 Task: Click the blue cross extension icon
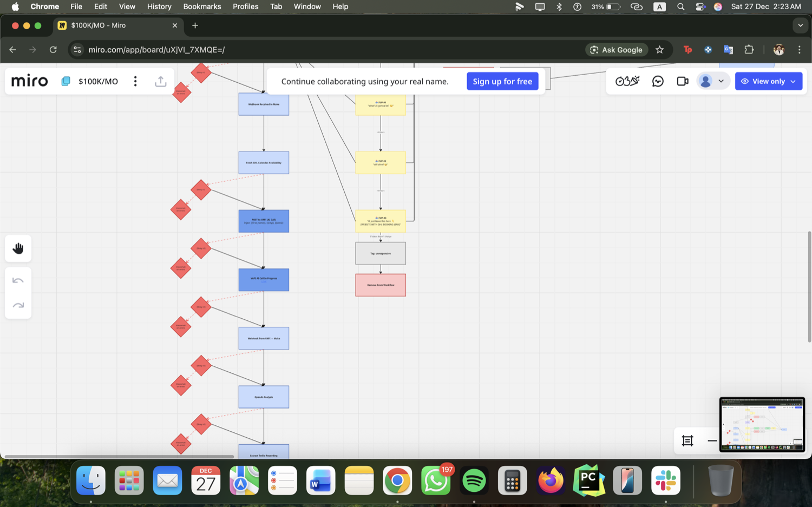pyautogui.click(x=708, y=50)
